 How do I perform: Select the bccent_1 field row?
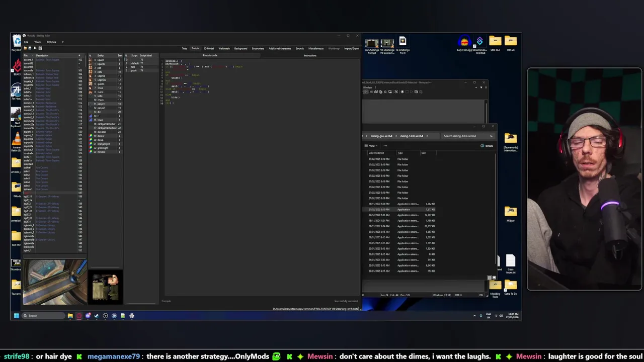(53, 60)
